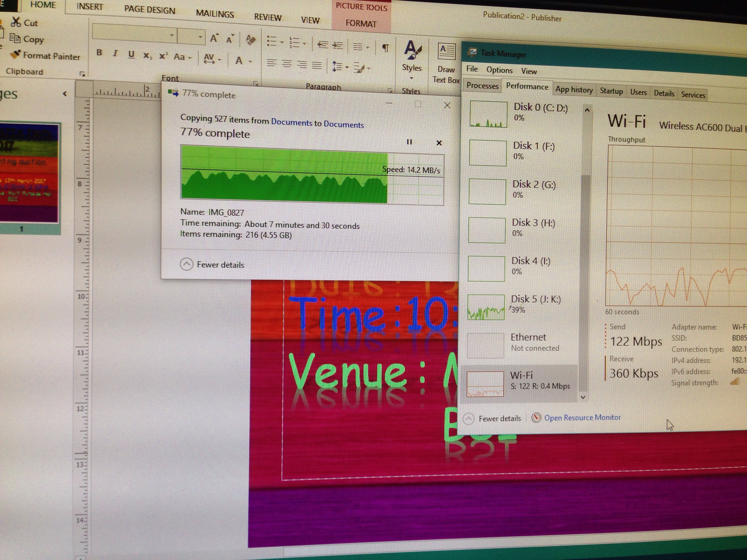Open the PAGE DESIGN ribbon tab

pos(150,10)
